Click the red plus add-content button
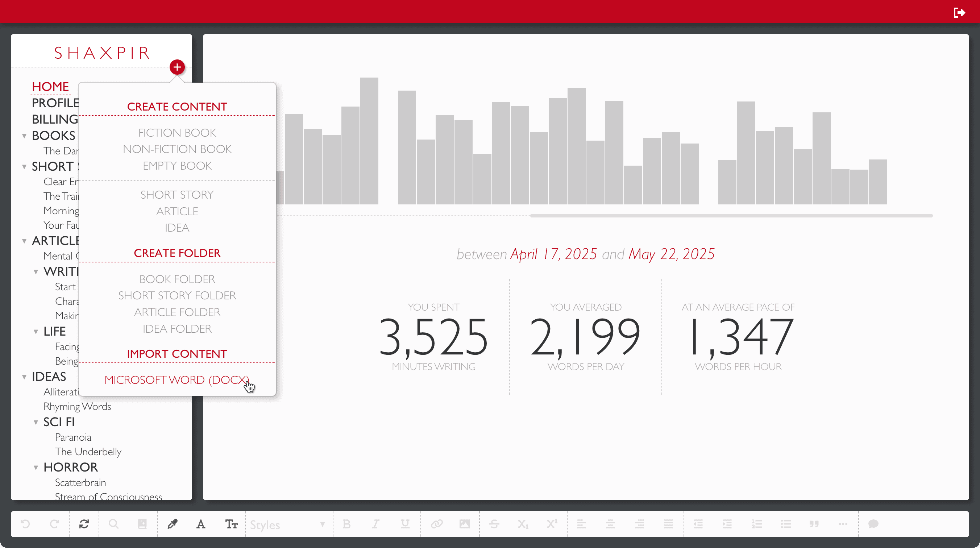The height and width of the screenshot is (548, 980). pos(177,67)
